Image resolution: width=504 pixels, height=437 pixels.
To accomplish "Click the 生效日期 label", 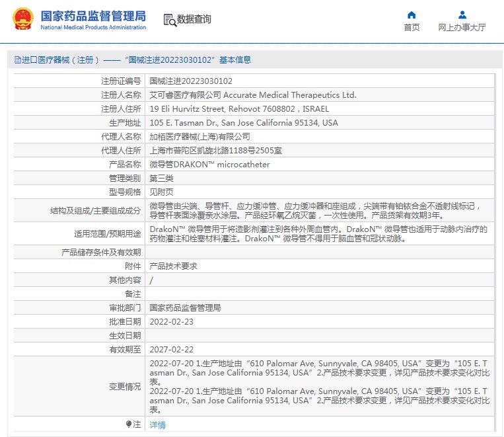I will [125, 336].
